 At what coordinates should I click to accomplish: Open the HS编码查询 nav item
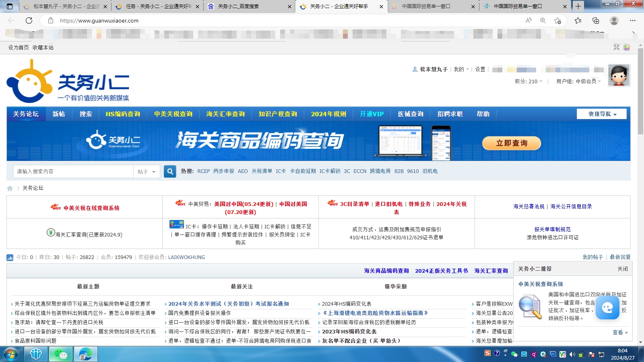[x=123, y=114]
